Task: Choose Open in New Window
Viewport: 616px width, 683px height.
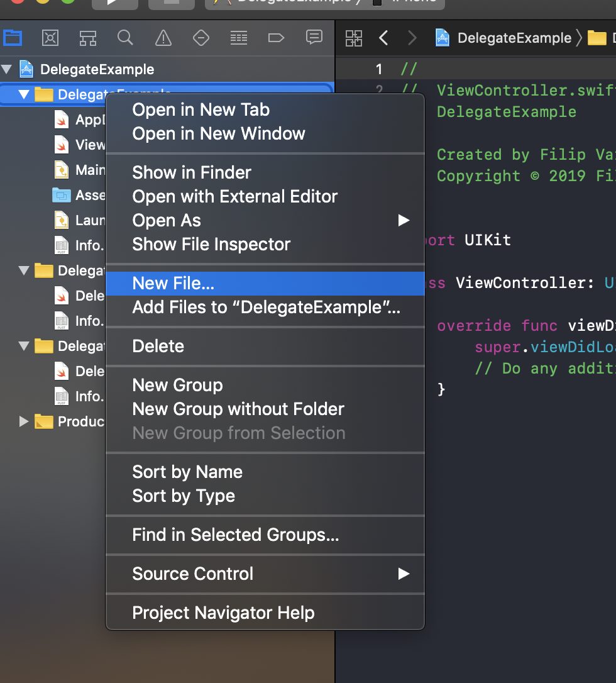Action: [265, 134]
